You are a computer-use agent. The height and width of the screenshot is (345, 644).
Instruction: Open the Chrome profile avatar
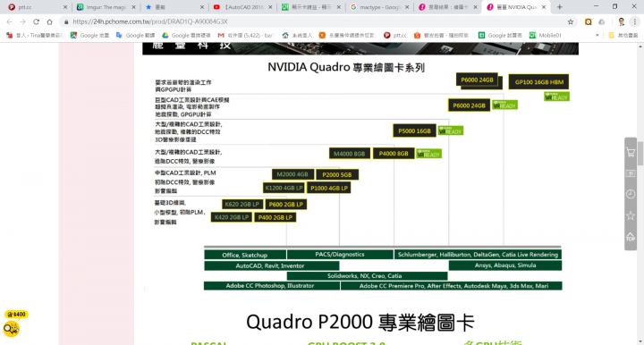pyautogui.click(x=622, y=21)
